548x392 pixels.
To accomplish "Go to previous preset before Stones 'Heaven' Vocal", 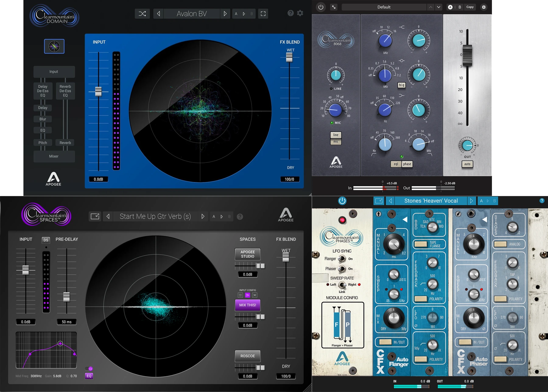I will point(390,201).
